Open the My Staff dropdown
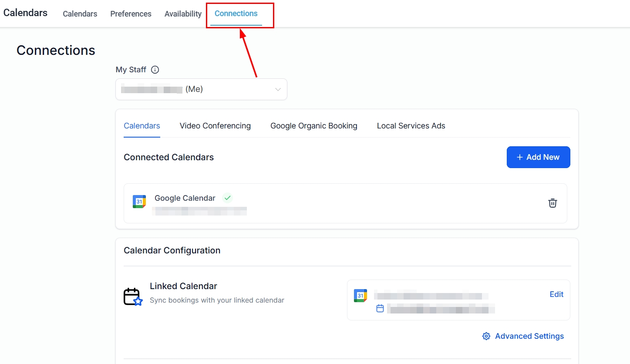Screen dimensions: 630x364 click(201, 89)
